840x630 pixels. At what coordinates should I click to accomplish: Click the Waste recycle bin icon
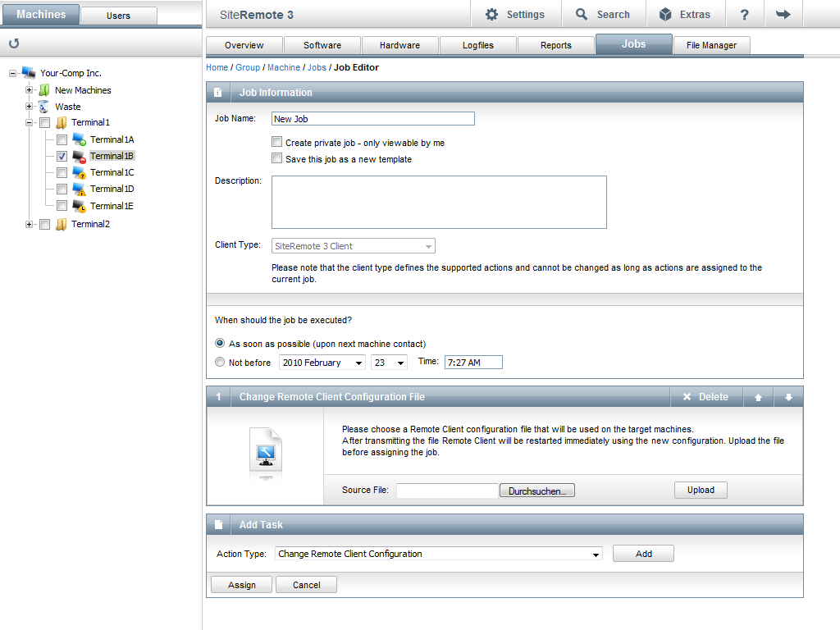(44, 107)
